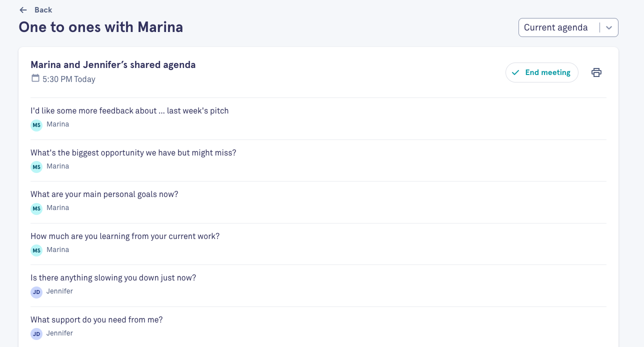Screen dimensions: 644x347
Task: Click the chevron arrow of Current agenda
Action: tap(609, 28)
